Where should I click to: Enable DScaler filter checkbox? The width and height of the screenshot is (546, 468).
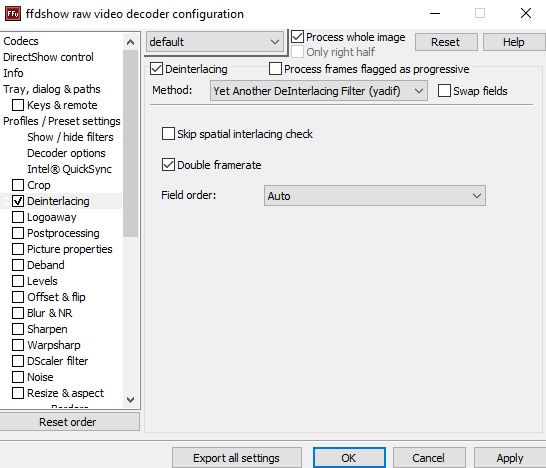pyautogui.click(x=18, y=361)
